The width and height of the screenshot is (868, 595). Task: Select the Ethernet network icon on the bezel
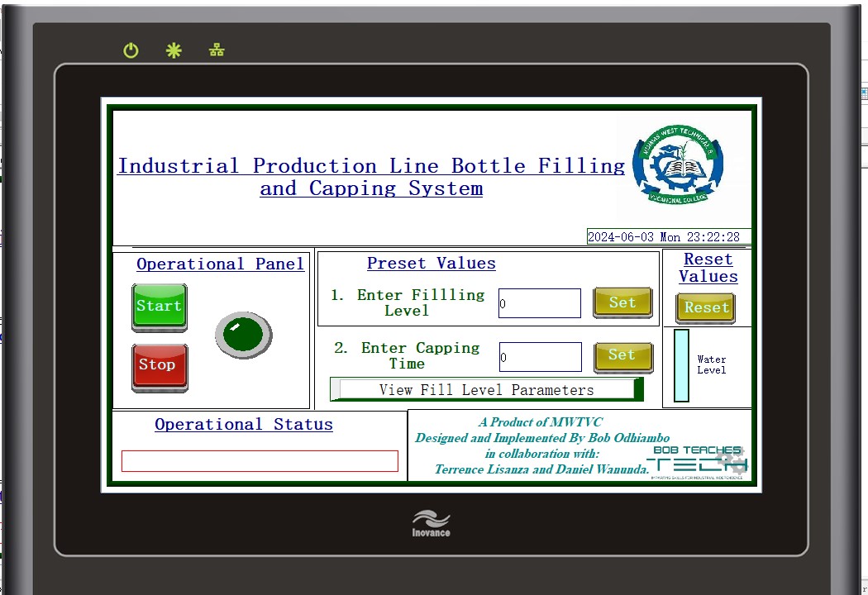(216, 50)
